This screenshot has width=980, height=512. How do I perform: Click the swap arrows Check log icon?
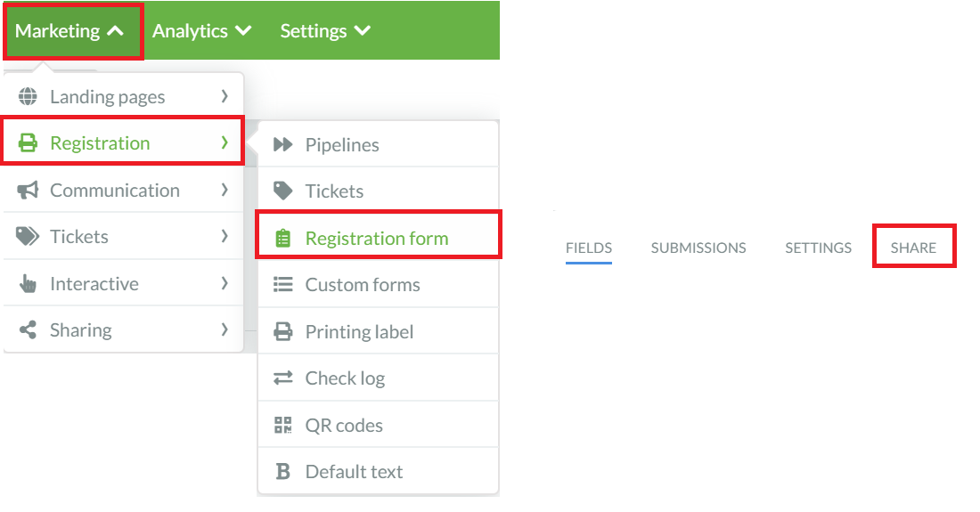pyautogui.click(x=282, y=378)
